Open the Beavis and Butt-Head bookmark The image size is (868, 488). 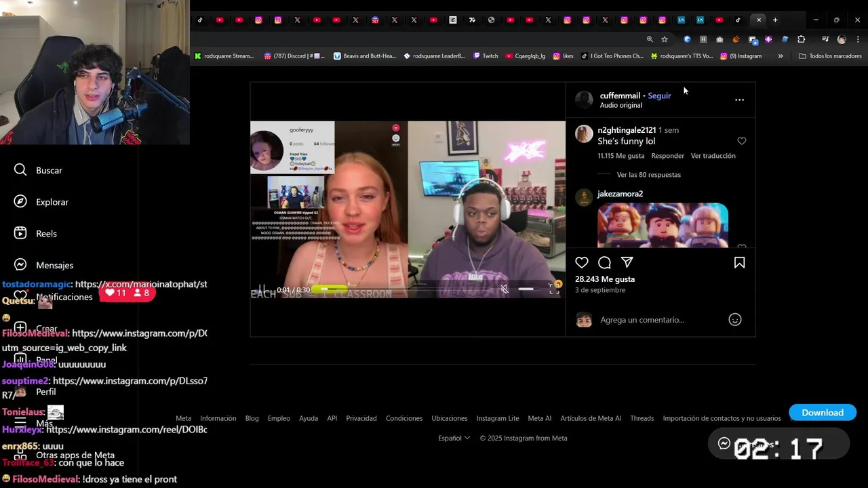coord(364,56)
